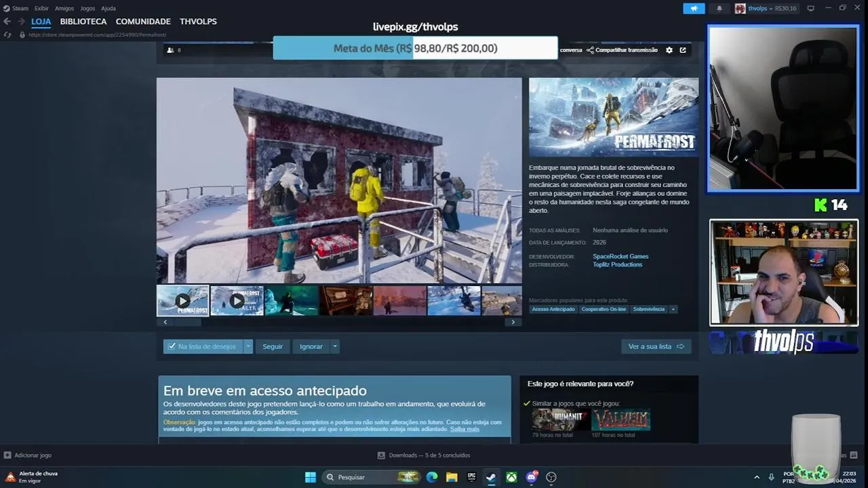
Task: Select the green aurora screenshot thumbnail
Action: click(291, 301)
